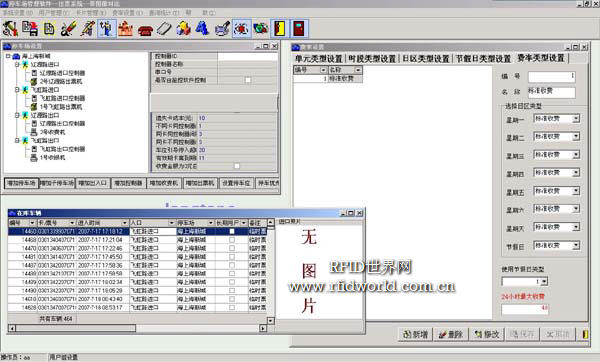
Task: Toggle the 收费金额为0 option checkbox
Action: [x=237, y=166]
